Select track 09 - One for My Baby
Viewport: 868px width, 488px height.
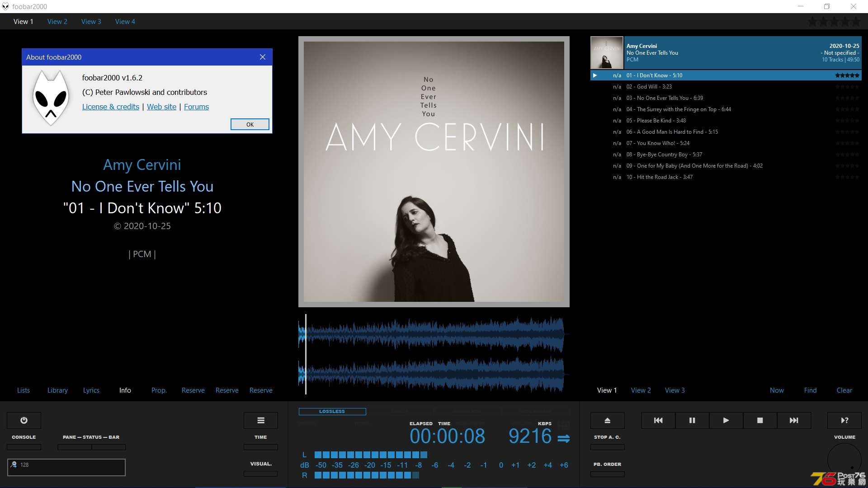(726, 166)
